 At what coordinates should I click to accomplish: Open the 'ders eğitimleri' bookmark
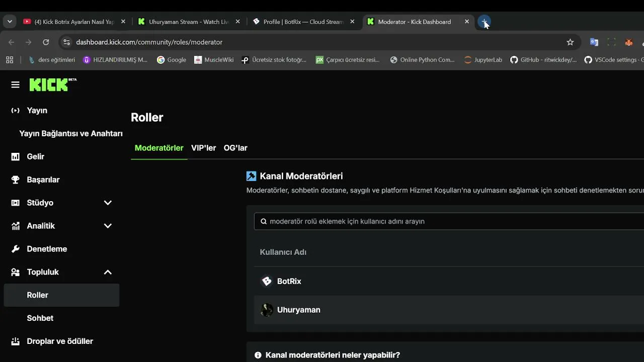tap(52, 60)
